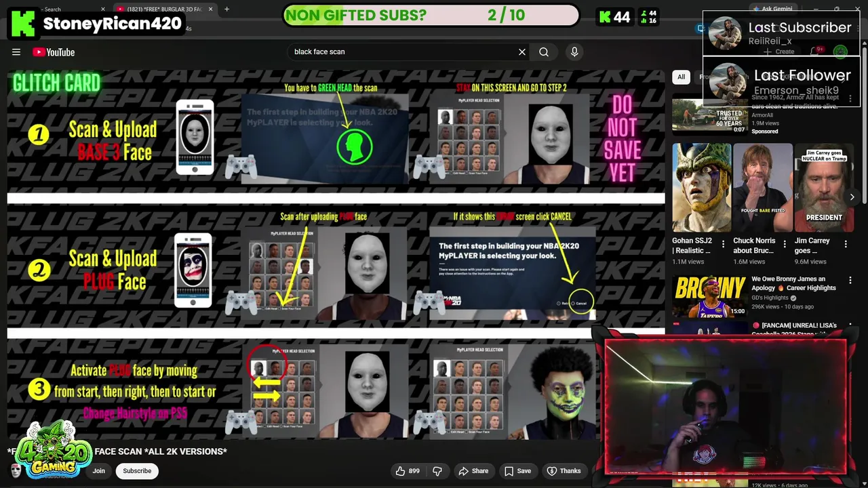Open a new browser tab

[x=226, y=9]
